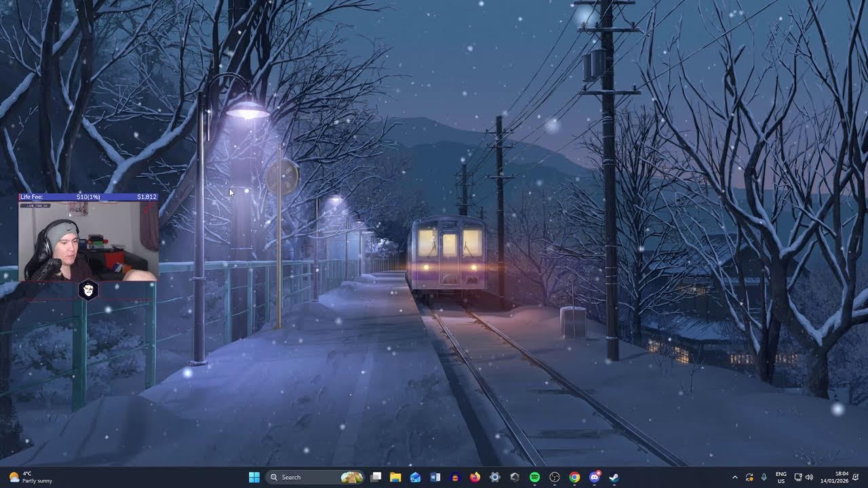Show hidden system tray icons
Screen dimensions: 868x488
click(x=734, y=477)
